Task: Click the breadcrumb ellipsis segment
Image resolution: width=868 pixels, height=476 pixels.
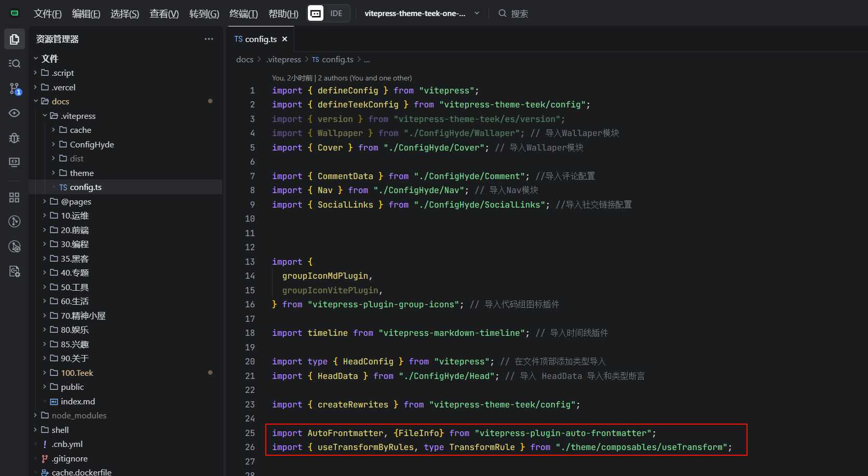Action: click(367, 59)
